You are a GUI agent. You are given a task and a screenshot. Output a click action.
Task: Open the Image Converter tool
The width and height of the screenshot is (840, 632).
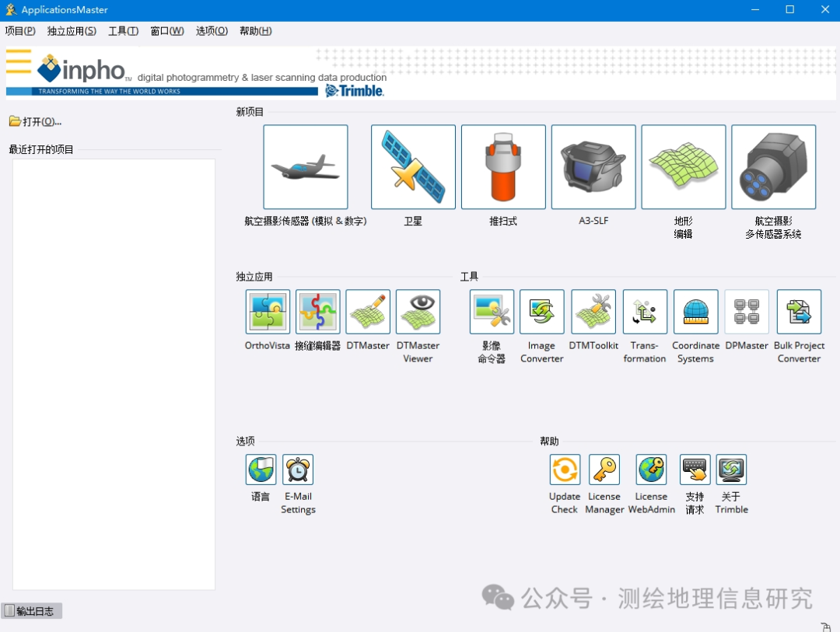coord(541,312)
